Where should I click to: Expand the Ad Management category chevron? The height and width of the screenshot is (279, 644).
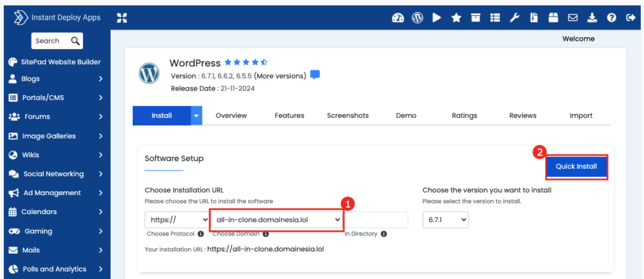(101, 193)
